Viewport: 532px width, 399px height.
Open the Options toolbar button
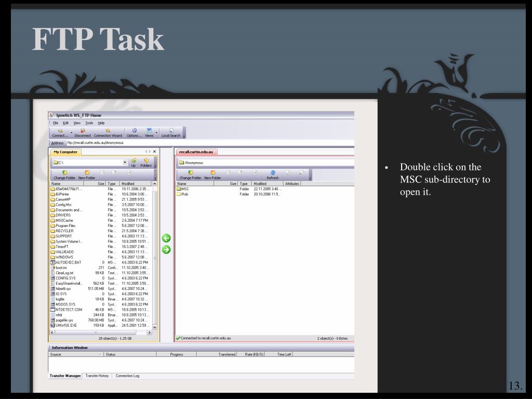coord(134,132)
